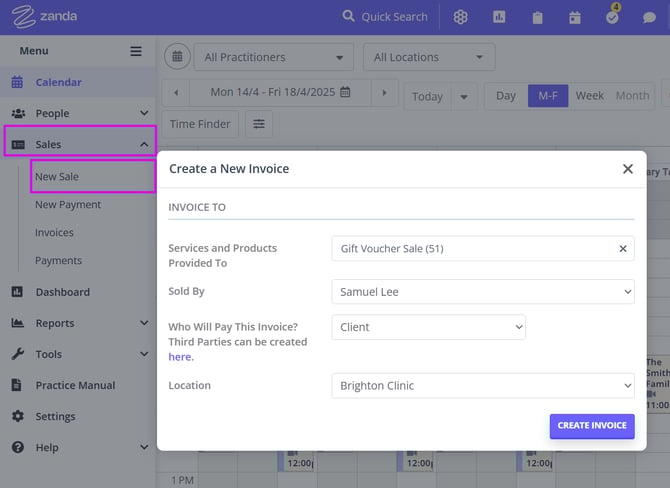Click the Create Invoice button

click(x=591, y=425)
